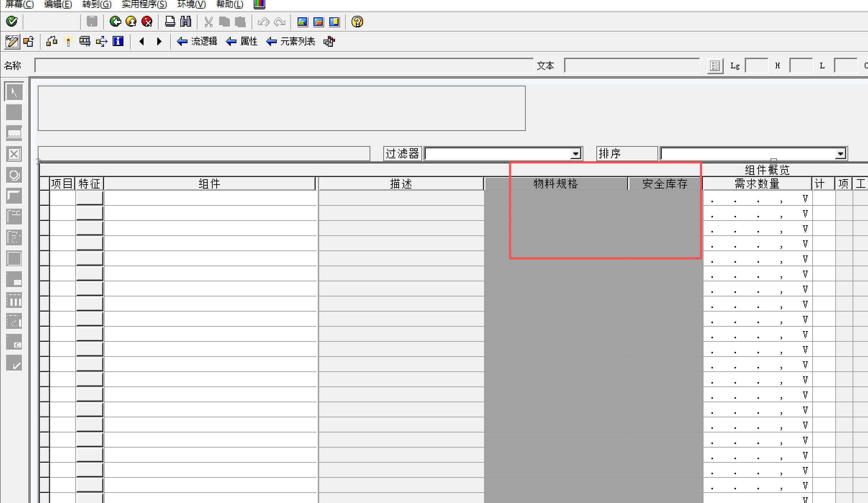Viewport: 868px width, 503px height.
Task: Open the 转到(G) menu
Action: 97,4
